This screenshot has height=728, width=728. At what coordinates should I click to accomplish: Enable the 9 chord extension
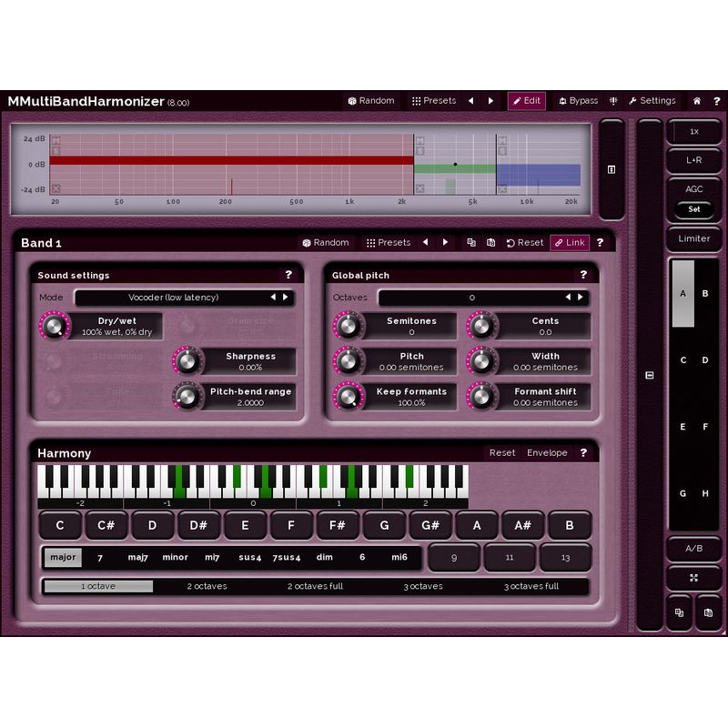tap(454, 558)
